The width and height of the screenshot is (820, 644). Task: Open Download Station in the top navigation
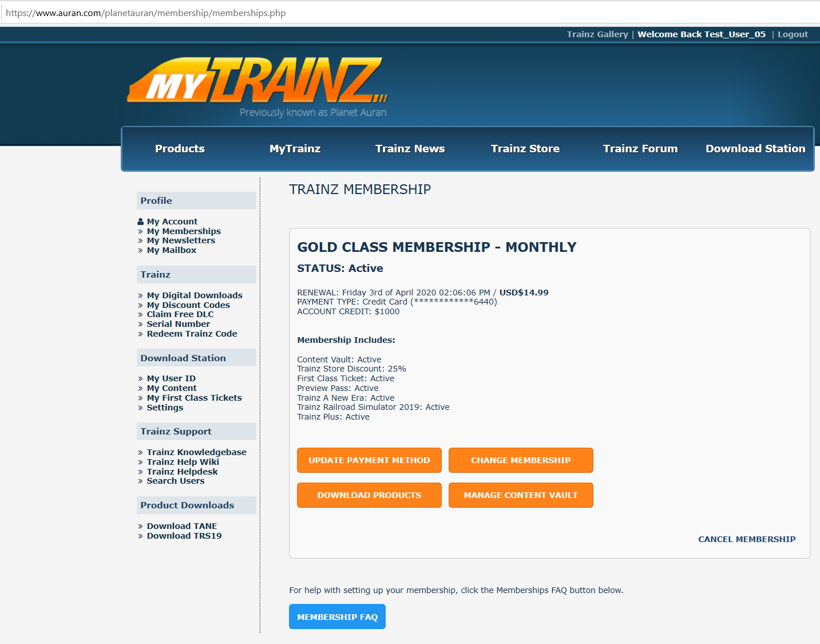point(755,149)
